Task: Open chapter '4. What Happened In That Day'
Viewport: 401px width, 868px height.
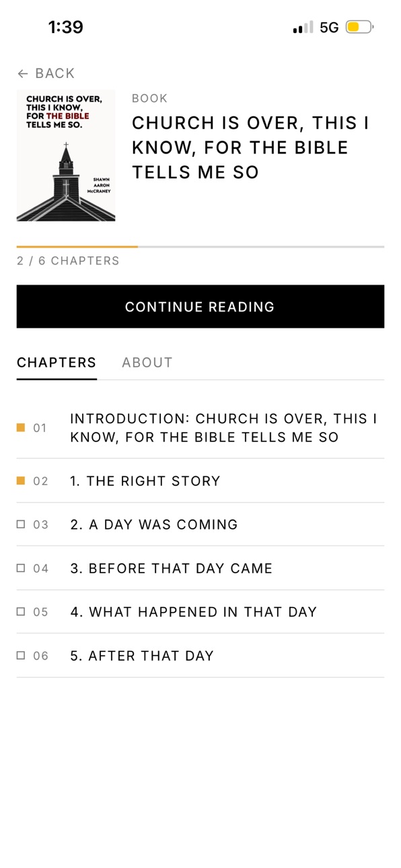Action: (200, 612)
